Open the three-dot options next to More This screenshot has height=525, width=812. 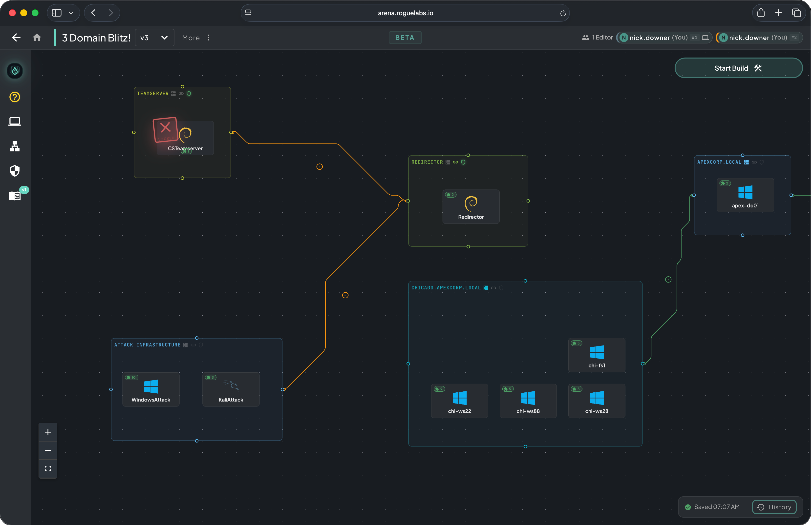(x=209, y=38)
